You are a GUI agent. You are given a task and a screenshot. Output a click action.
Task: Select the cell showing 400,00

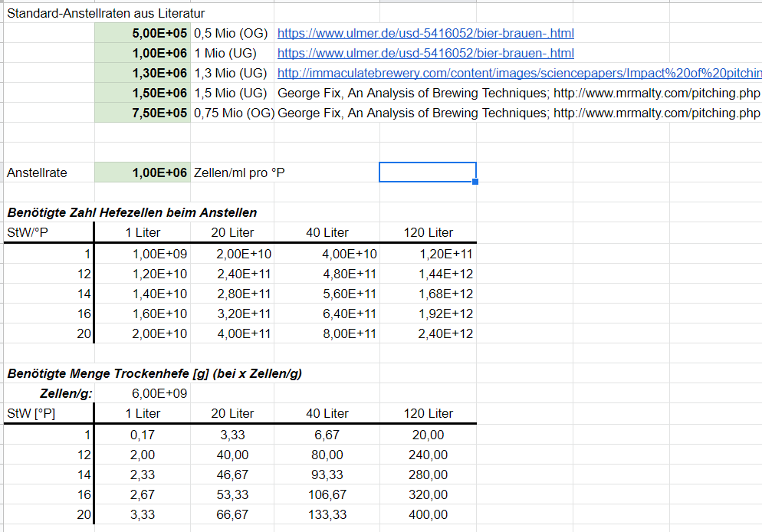tap(429, 514)
